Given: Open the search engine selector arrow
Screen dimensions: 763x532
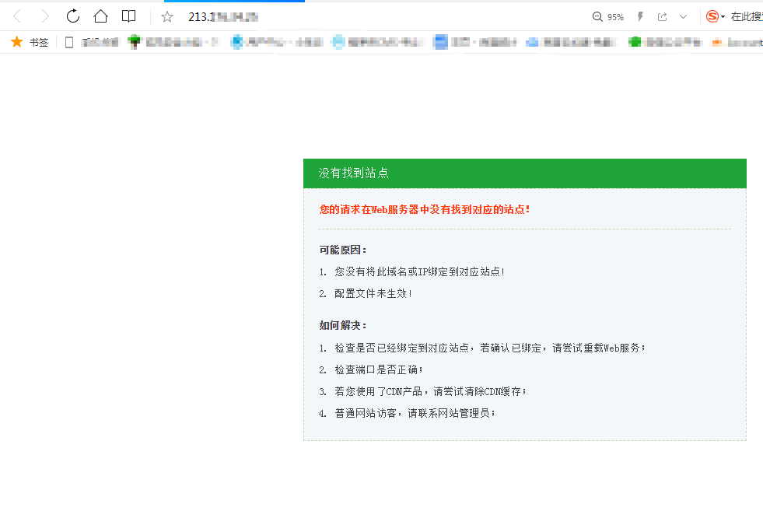Looking at the screenshot, I should pyautogui.click(x=722, y=16).
